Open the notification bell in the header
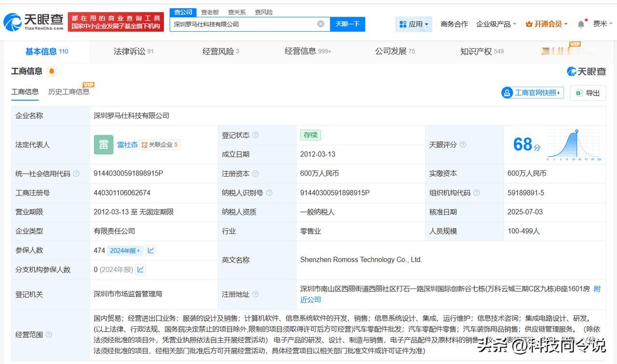Viewport: 617px width, 364px height. [581, 24]
